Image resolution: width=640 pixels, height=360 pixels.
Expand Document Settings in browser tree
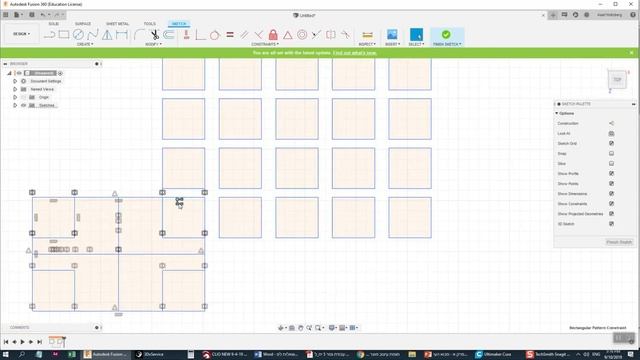coord(15,81)
